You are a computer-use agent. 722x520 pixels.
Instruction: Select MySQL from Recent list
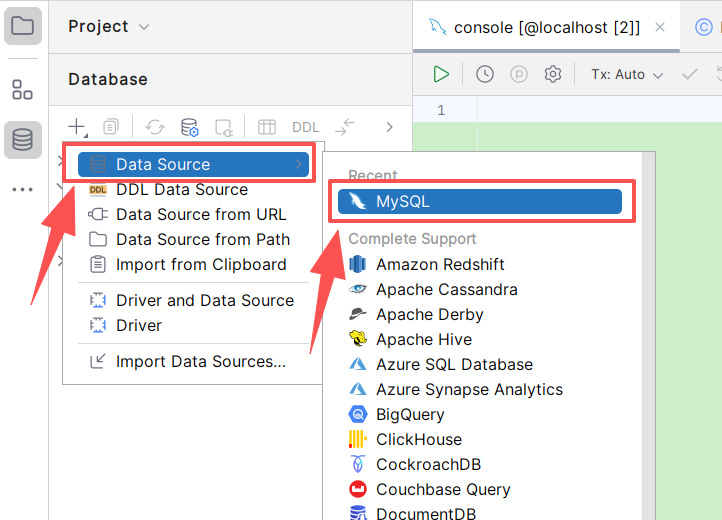pyautogui.click(x=480, y=201)
